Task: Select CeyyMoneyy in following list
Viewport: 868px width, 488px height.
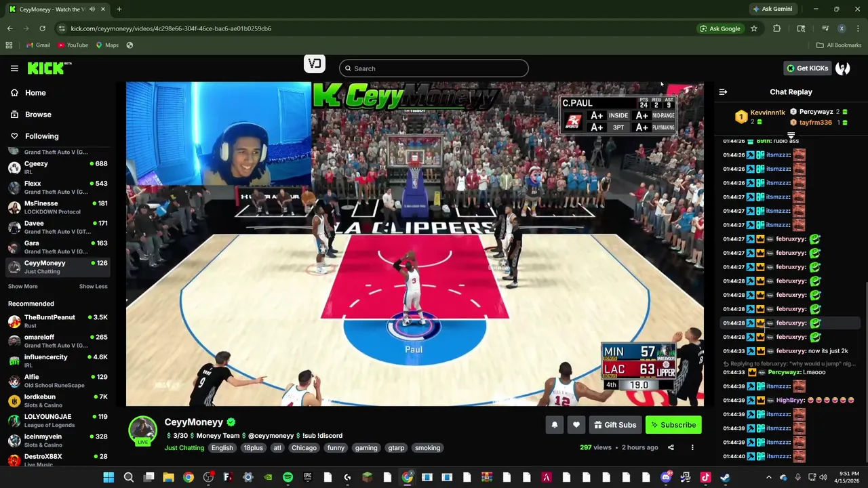Action: [58, 267]
